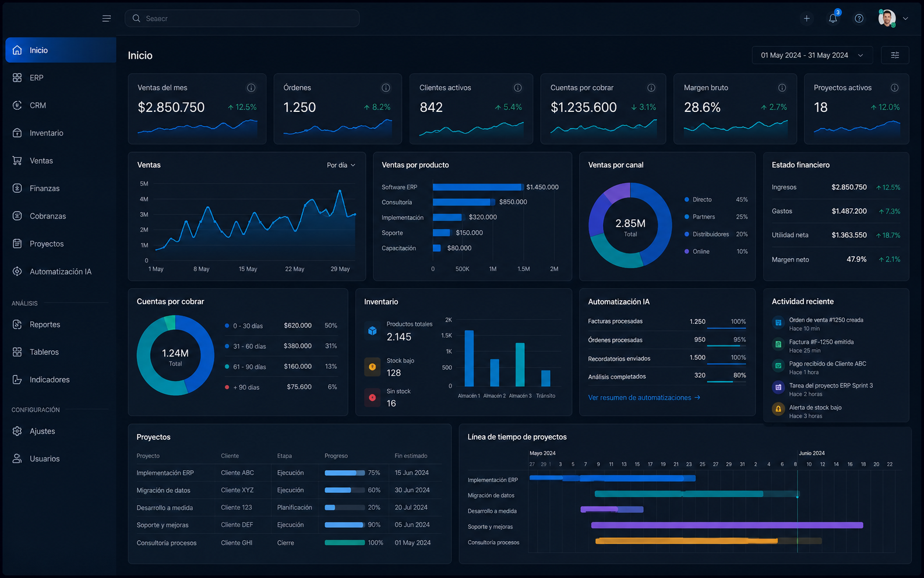Click the Reportes sidebar icon
Screen dimensions: 924x578
click(17, 325)
